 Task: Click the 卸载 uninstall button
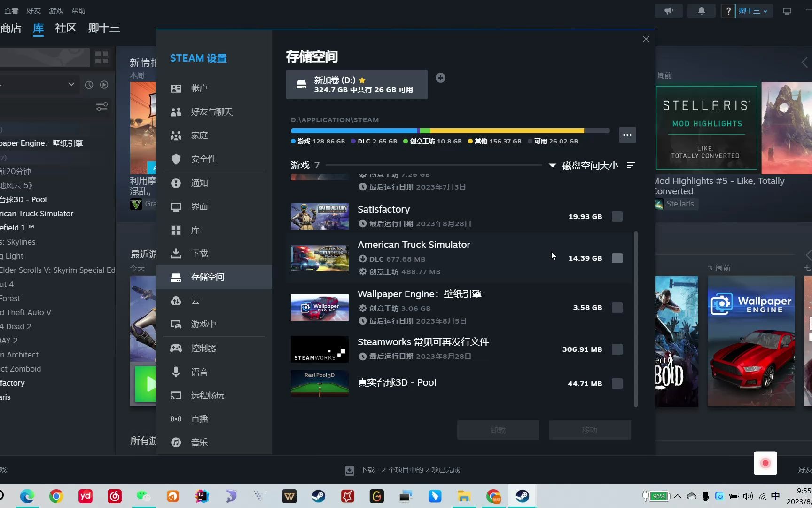click(x=498, y=430)
